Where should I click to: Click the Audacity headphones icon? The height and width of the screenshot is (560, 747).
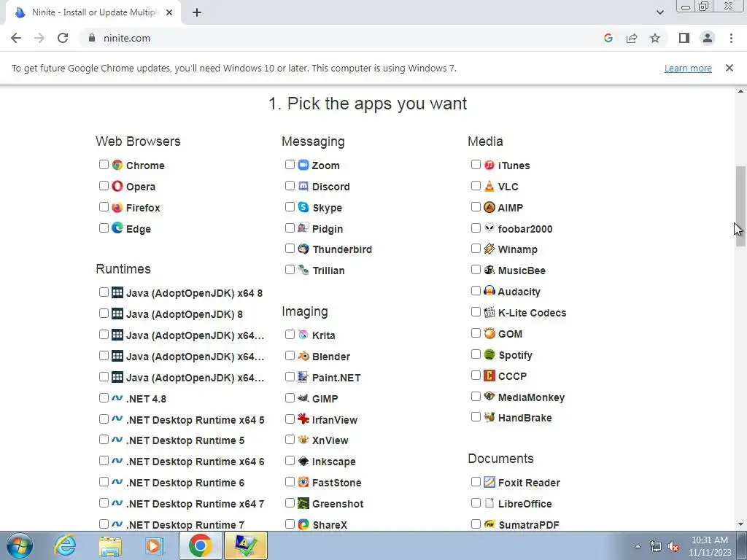point(489,291)
